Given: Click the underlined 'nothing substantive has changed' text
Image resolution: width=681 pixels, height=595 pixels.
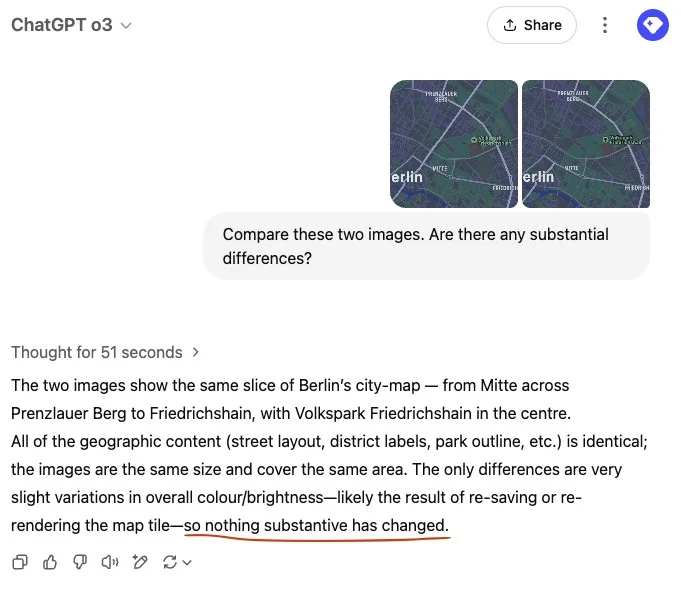Looking at the screenshot, I should coord(316,525).
